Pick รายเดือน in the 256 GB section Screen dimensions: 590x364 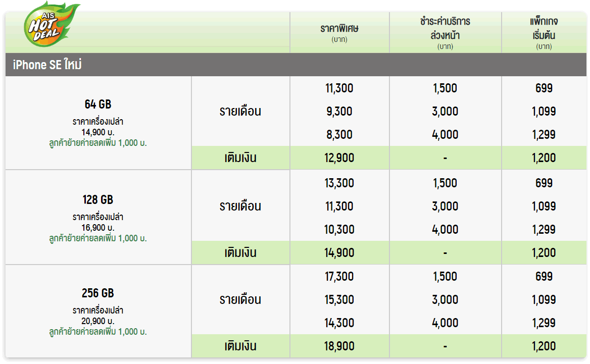pyautogui.click(x=240, y=300)
